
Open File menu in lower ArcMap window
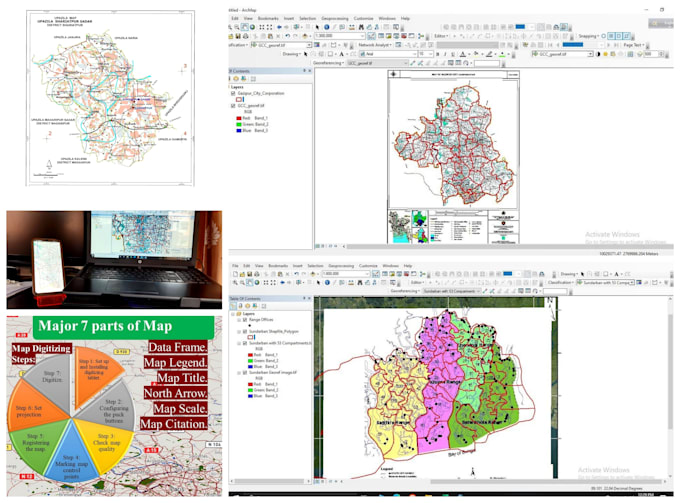[x=235, y=266]
